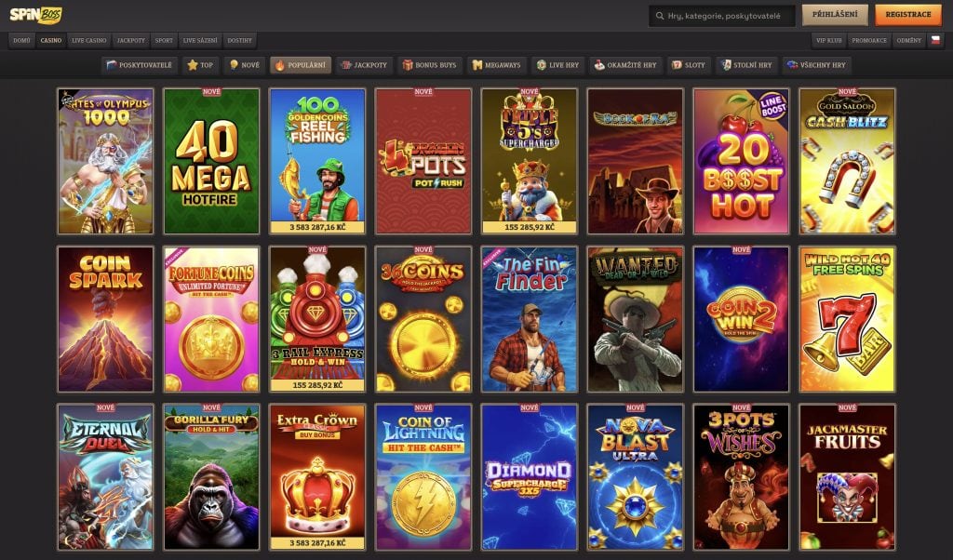The height and width of the screenshot is (560, 953).
Task: Open Diamond Supercharge 3x5 game
Action: click(529, 477)
